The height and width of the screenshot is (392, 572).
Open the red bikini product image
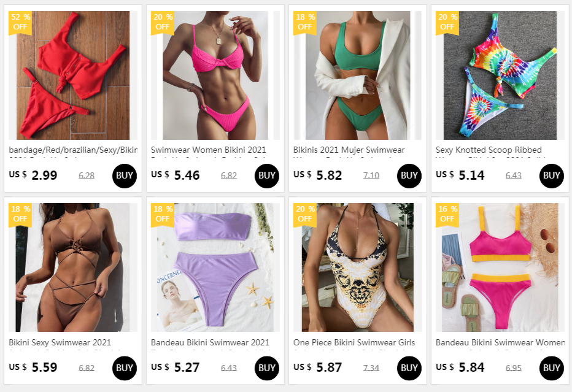(x=73, y=75)
